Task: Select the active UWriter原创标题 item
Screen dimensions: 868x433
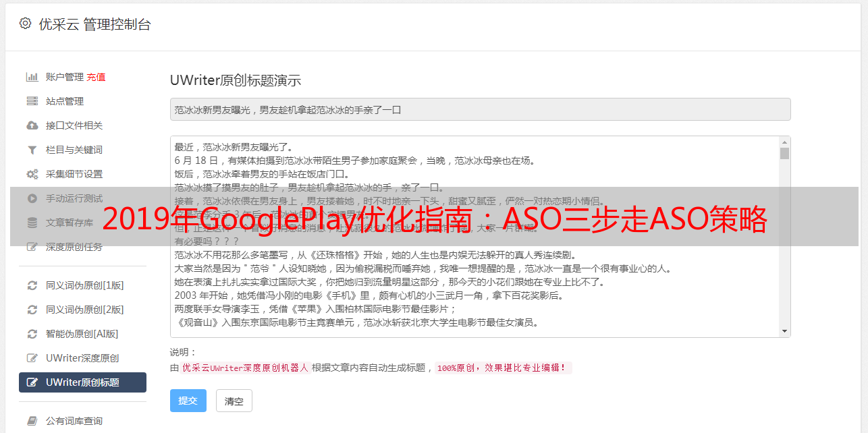Action: tap(82, 382)
